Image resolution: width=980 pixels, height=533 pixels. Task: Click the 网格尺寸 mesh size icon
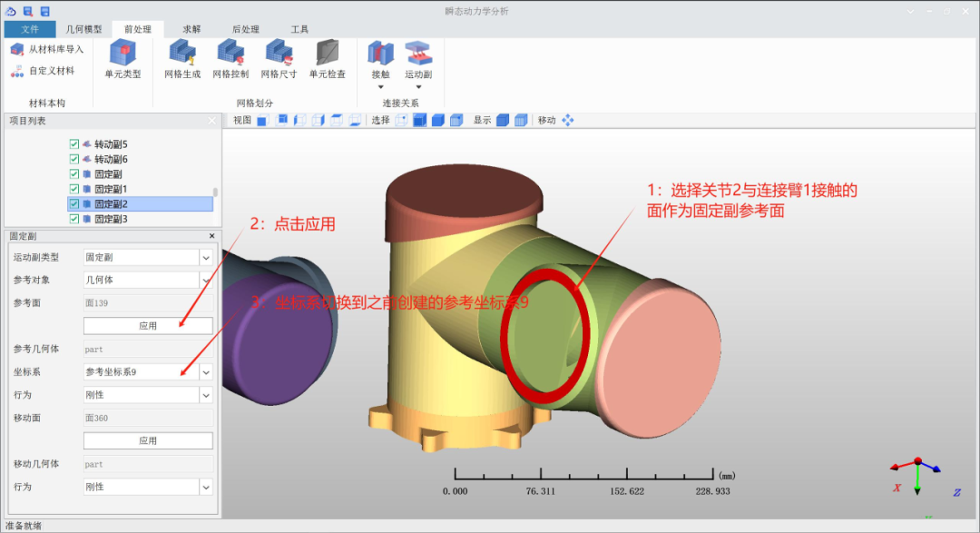279,53
